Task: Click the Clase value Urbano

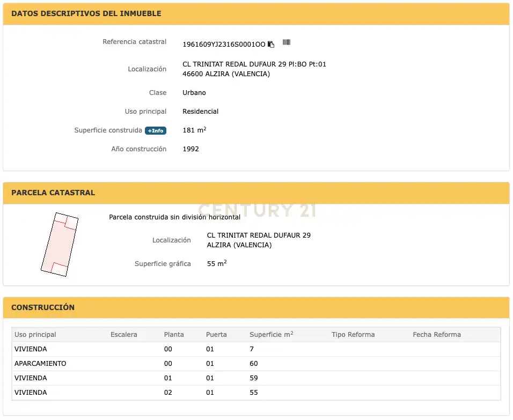Action: [x=194, y=93]
